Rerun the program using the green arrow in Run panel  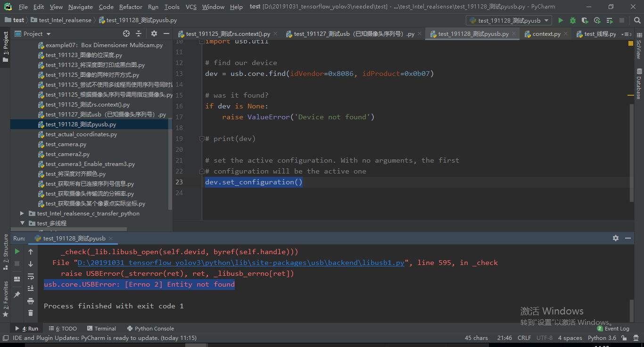(17, 251)
